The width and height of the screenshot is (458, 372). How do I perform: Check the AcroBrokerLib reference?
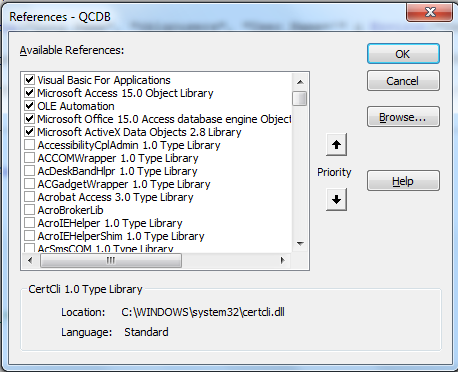tap(29, 210)
